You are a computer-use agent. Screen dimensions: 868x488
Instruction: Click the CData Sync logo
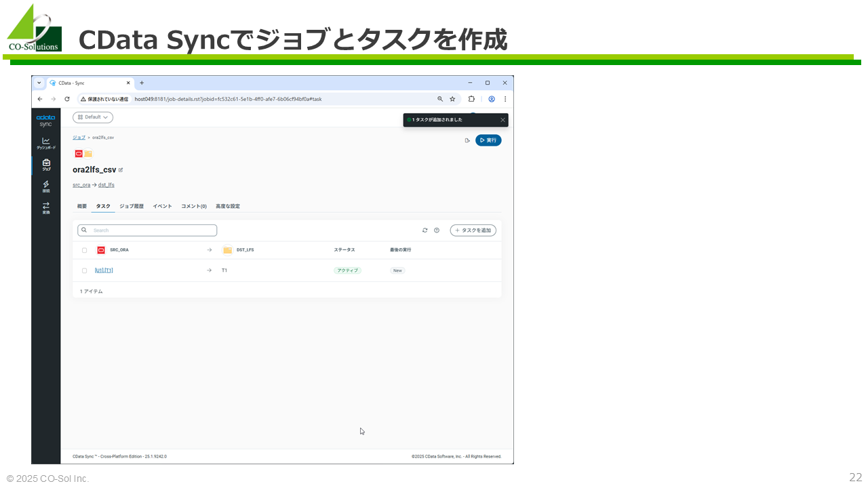pos(46,121)
